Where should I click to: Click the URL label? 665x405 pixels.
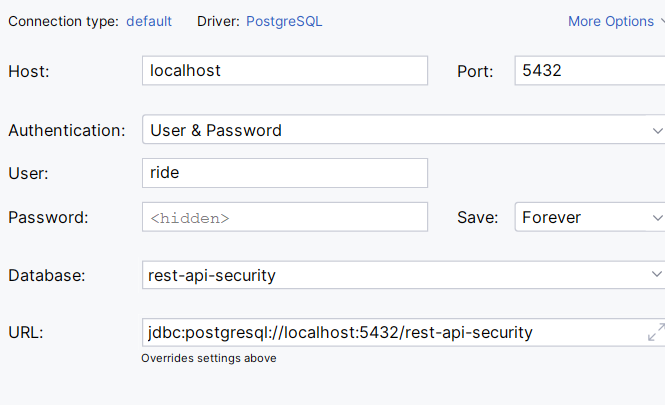(26, 333)
